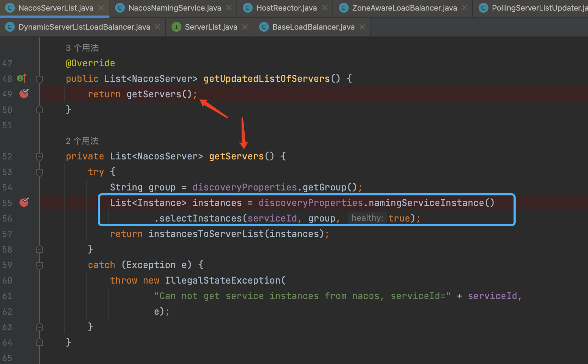The height and width of the screenshot is (364, 588).
Task: Toggle the breakpoint on line 55
Action: [24, 202]
